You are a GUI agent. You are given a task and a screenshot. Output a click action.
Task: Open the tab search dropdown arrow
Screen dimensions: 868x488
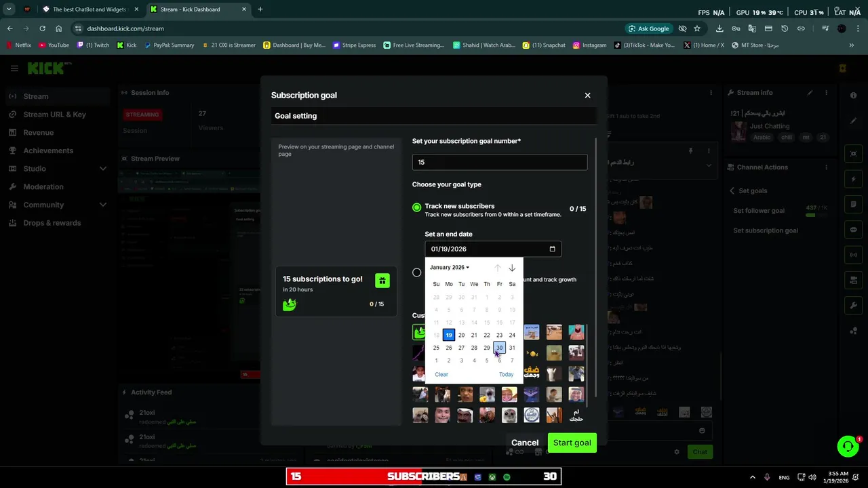click(x=9, y=9)
